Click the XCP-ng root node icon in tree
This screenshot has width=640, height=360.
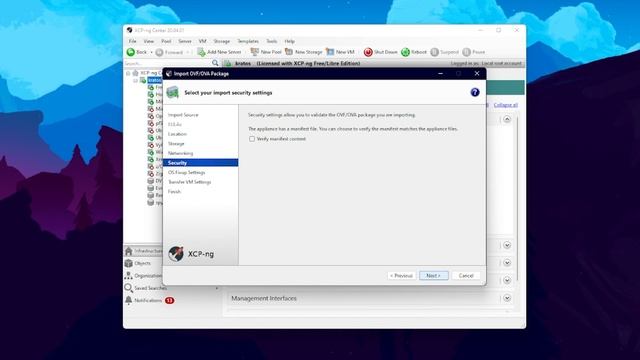click(x=135, y=73)
